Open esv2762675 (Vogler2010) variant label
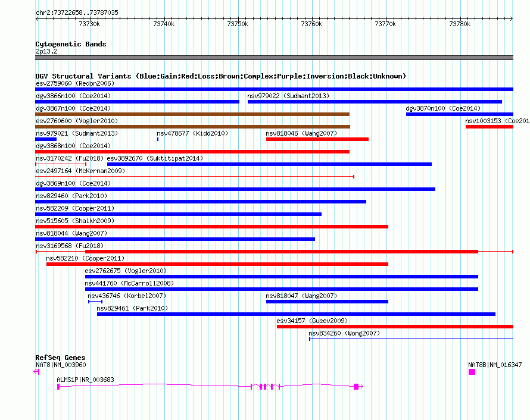This screenshot has width=530, height=420. point(126,271)
